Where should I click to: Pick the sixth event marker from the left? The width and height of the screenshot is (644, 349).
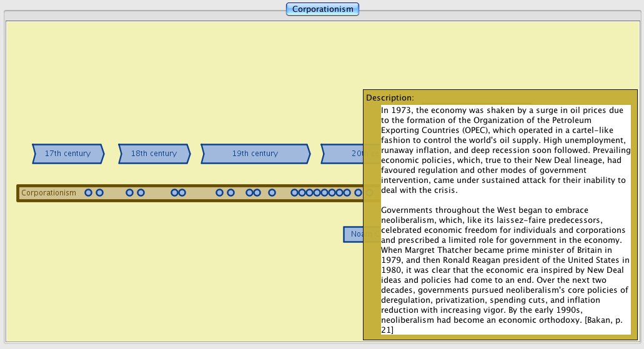coord(182,193)
